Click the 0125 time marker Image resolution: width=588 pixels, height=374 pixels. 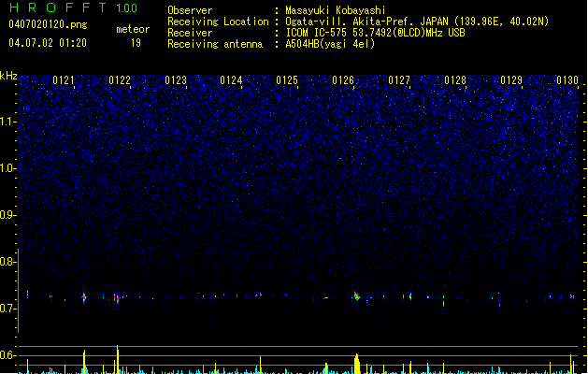coord(287,80)
